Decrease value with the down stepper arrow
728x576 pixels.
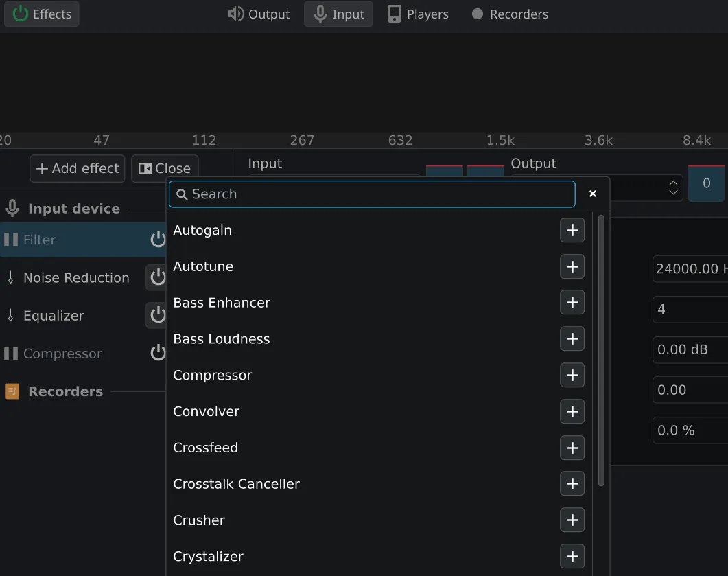(673, 192)
